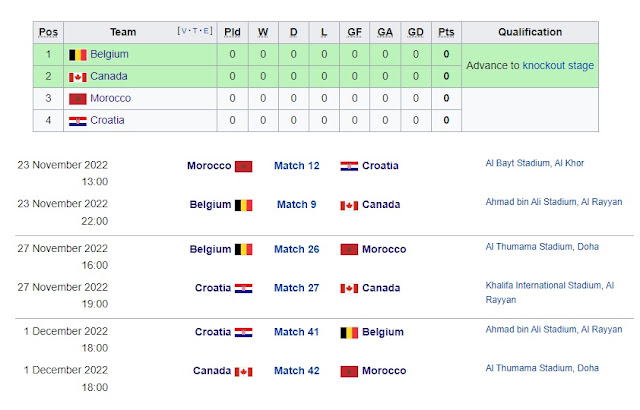Click the Canada flag in the Match 9 row
Viewport: 640px width, 410px height.
click(x=349, y=205)
